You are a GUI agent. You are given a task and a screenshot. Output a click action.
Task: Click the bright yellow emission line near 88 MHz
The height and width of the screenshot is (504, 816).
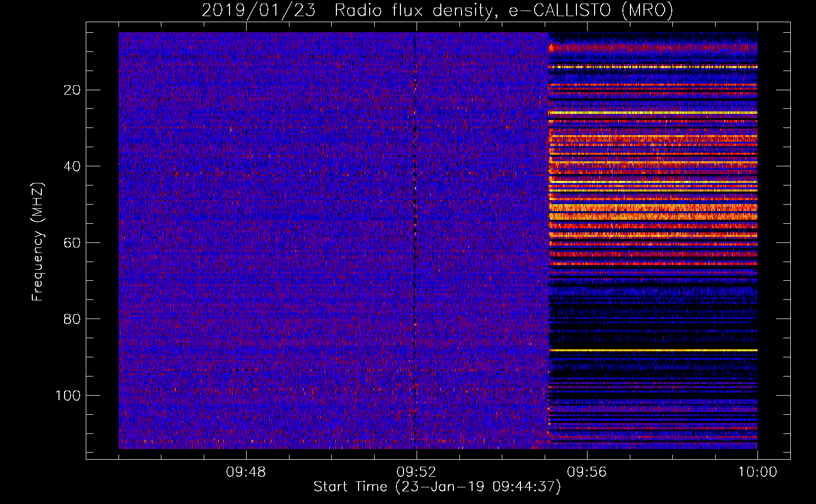(653, 350)
